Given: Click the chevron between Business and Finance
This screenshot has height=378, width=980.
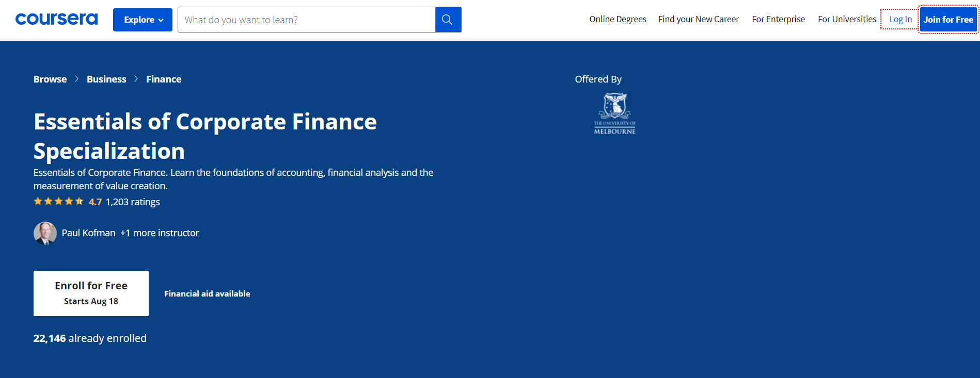Looking at the screenshot, I should [136, 79].
